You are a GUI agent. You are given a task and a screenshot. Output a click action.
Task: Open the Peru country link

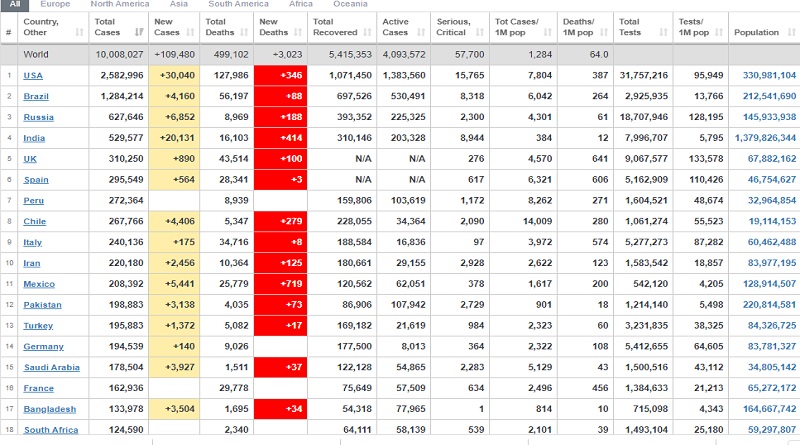[34, 201]
